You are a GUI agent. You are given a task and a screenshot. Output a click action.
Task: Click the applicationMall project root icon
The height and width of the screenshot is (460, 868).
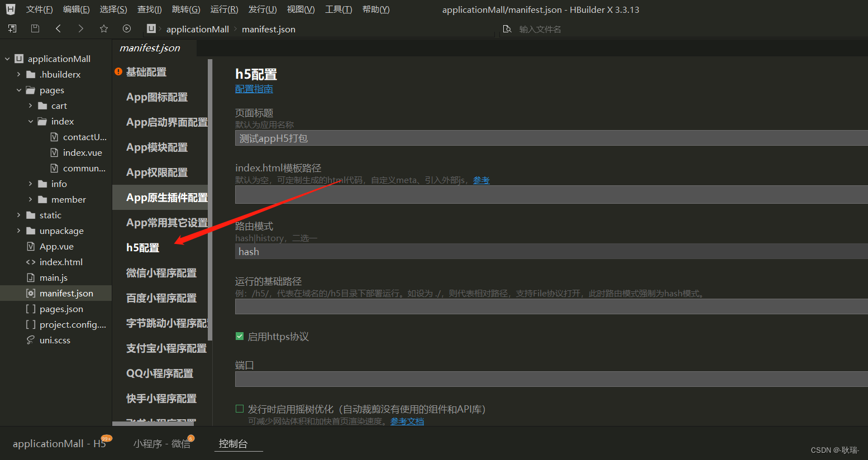(19, 59)
